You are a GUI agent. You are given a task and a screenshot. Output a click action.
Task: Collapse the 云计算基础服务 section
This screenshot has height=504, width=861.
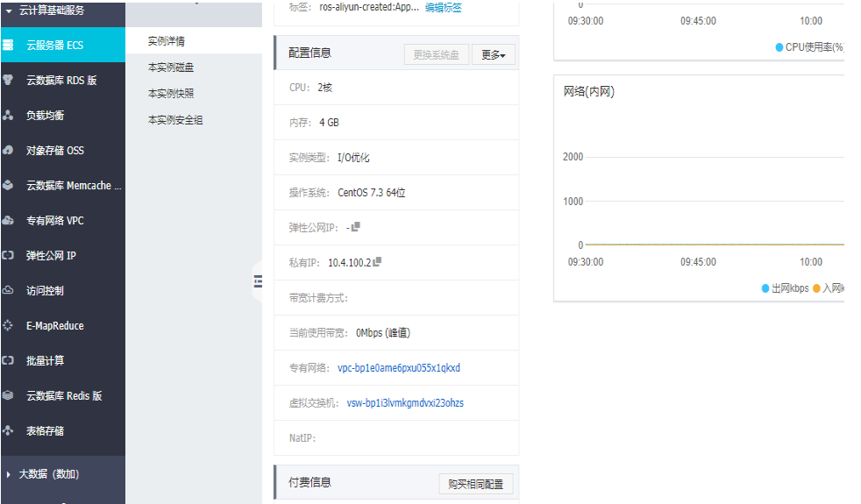coord(9,11)
